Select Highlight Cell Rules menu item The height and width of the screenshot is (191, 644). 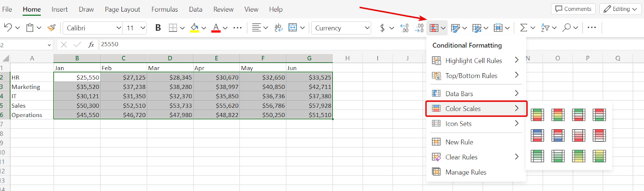click(473, 61)
